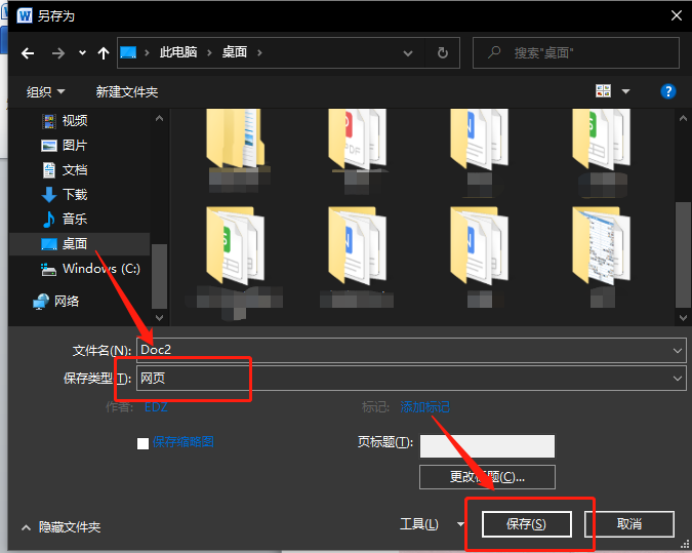Click the 保存(S) button

pos(527,524)
